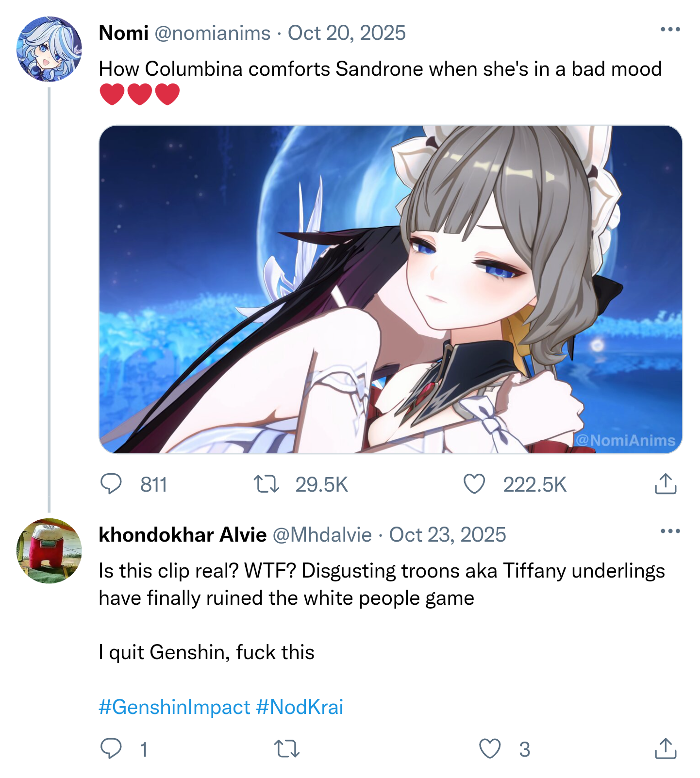This screenshot has height=778, width=700.
Task: Open khondokhar Alvie's profile avatar
Action: [x=49, y=551]
